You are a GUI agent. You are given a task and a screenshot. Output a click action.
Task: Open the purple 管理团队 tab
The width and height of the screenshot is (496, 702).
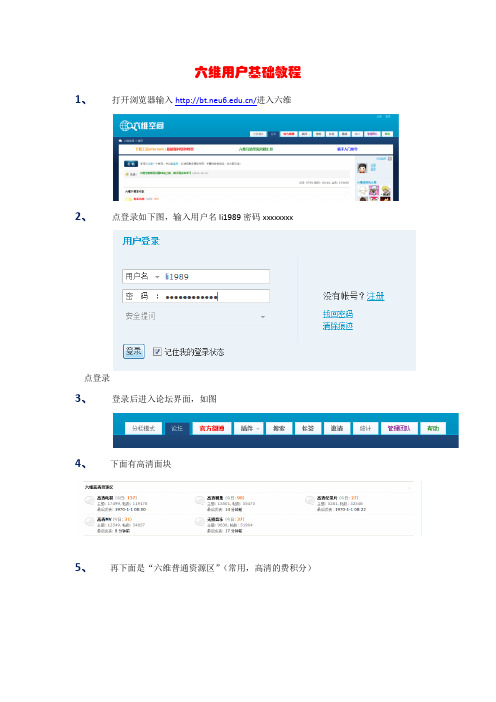click(399, 428)
